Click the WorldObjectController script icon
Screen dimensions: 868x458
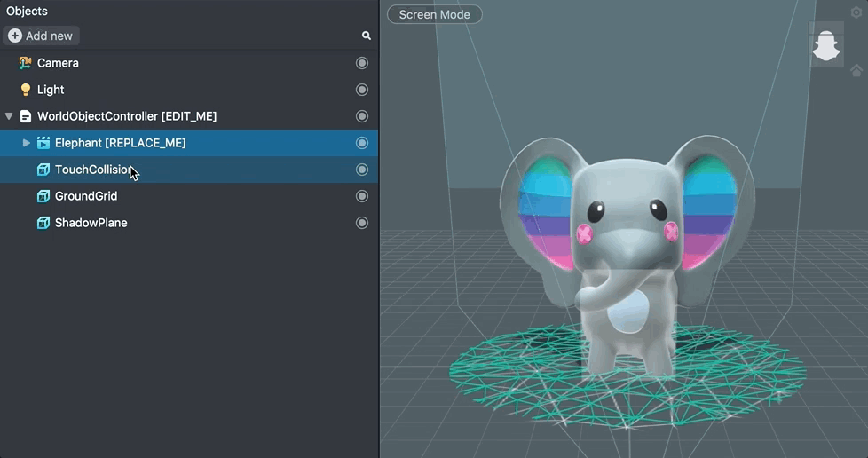25,116
